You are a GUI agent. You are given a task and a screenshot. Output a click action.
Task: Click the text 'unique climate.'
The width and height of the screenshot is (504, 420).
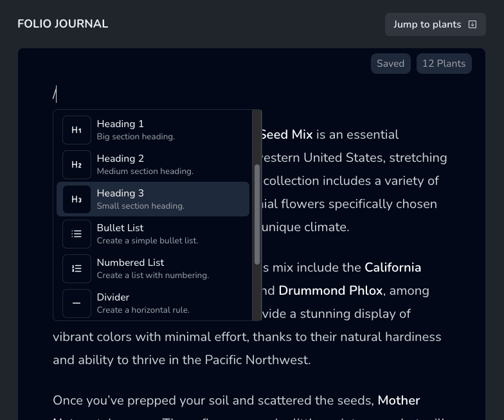coord(305,227)
